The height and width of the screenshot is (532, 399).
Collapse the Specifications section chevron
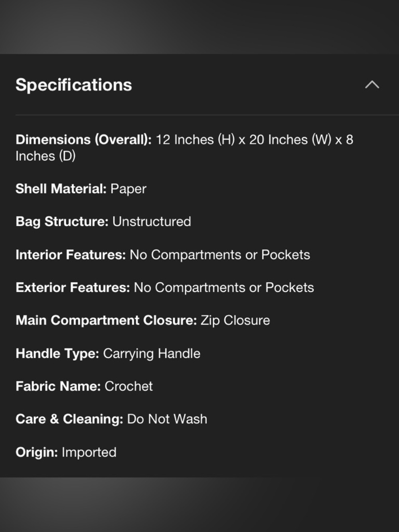coord(372,85)
